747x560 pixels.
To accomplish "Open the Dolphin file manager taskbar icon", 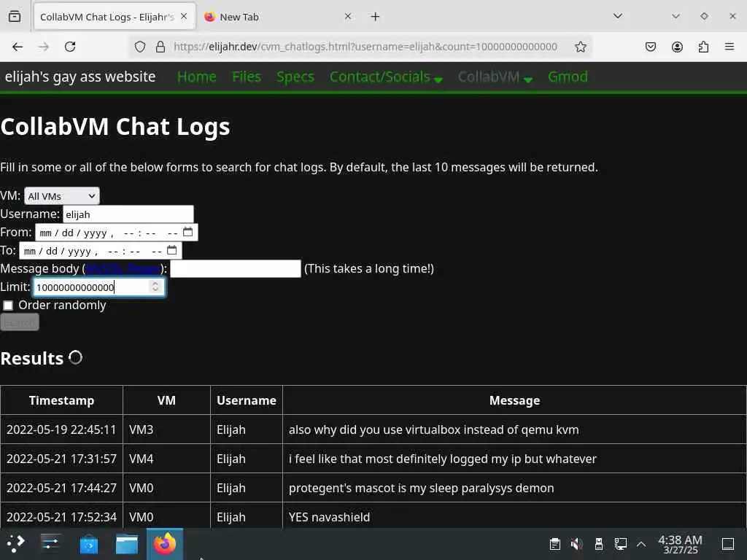I will coord(127,544).
